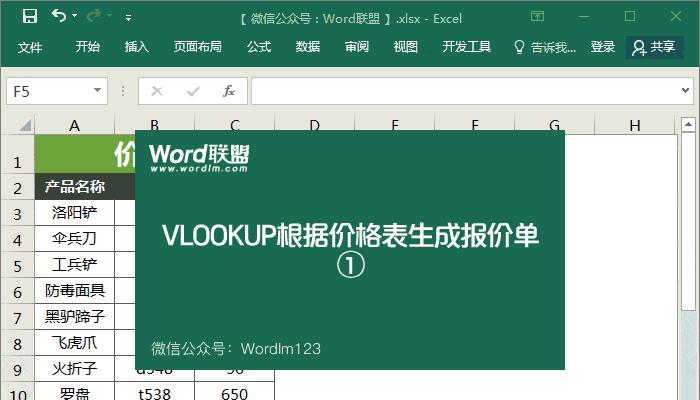This screenshot has width=700, height=400.
Task: Select row 2 header
Action: pos(17,187)
